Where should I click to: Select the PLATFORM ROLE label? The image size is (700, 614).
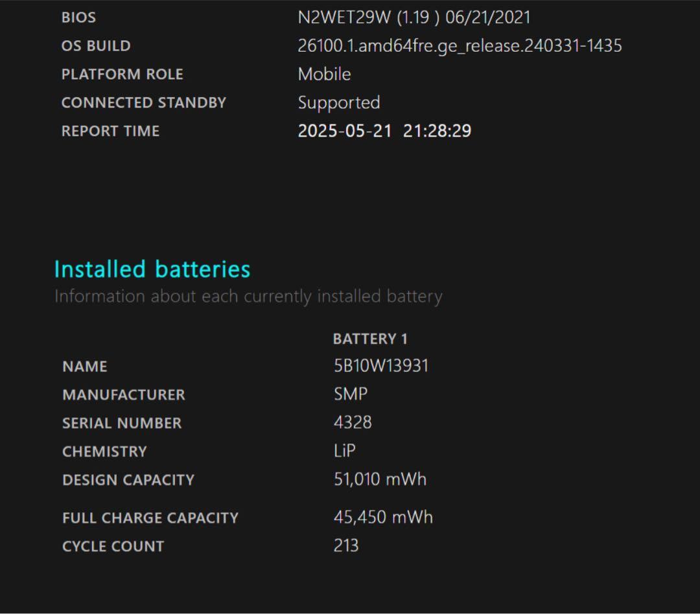(x=122, y=74)
